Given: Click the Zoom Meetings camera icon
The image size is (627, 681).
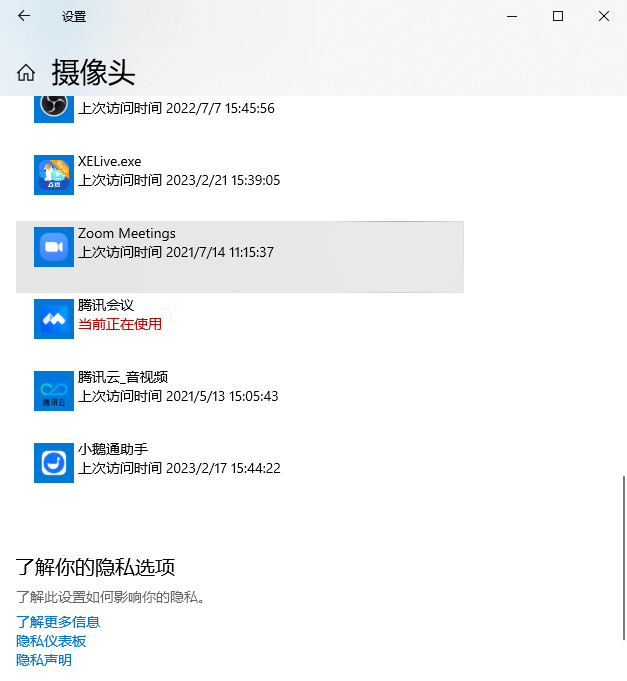Looking at the screenshot, I should (x=54, y=247).
